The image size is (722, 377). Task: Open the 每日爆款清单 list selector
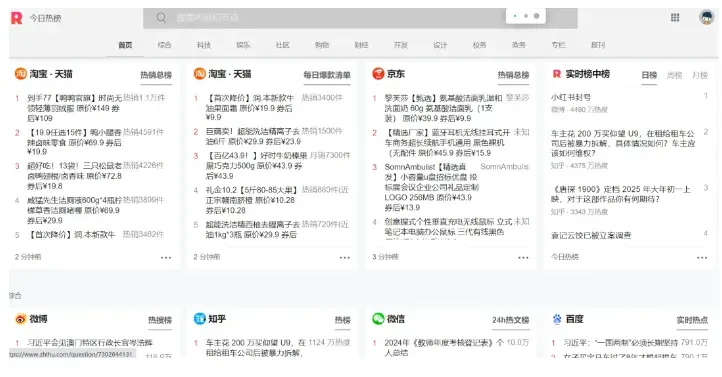tap(327, 75)
